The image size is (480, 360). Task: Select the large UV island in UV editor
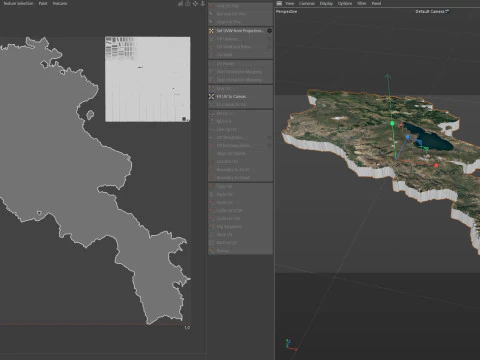click(83, 173)
